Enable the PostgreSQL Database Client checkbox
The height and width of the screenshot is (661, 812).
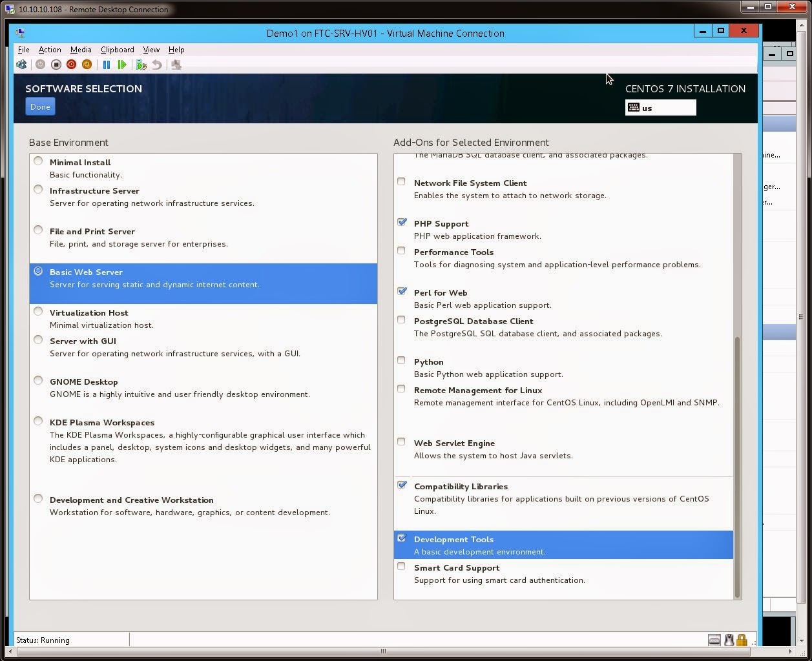[401, 320]
